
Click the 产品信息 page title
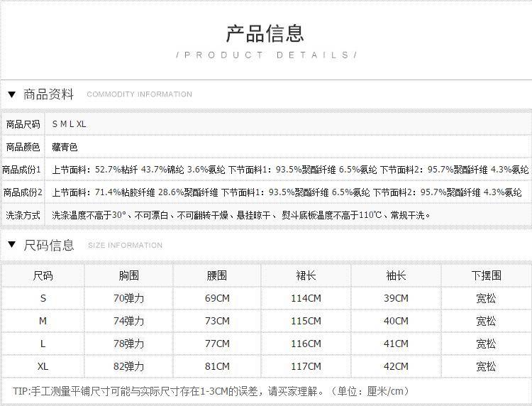265,33
